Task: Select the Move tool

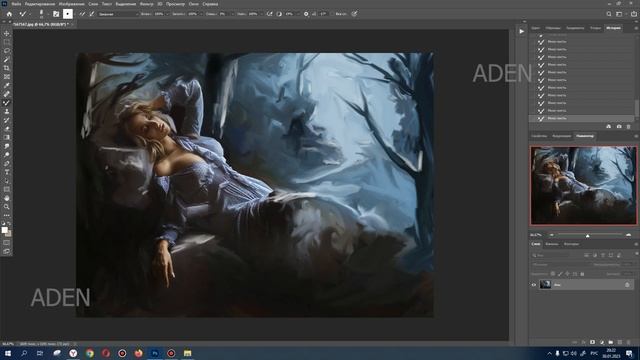Action: pyautogui.click(x=7, y=33)
